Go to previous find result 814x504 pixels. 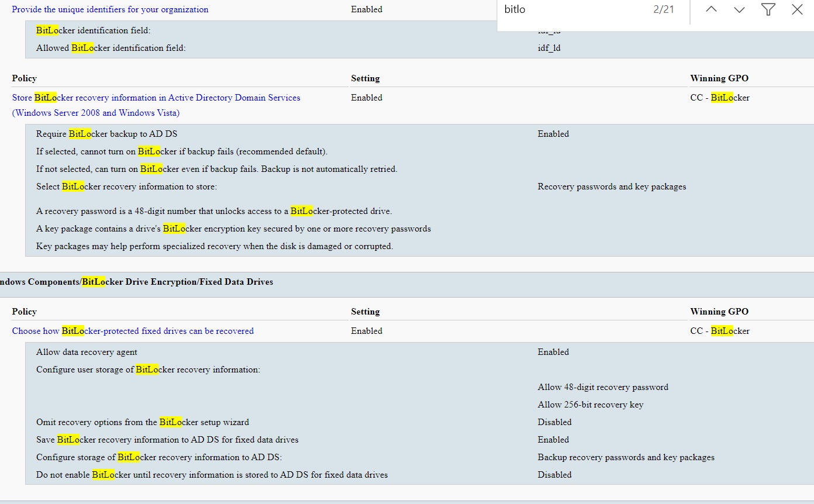[711, 10]
